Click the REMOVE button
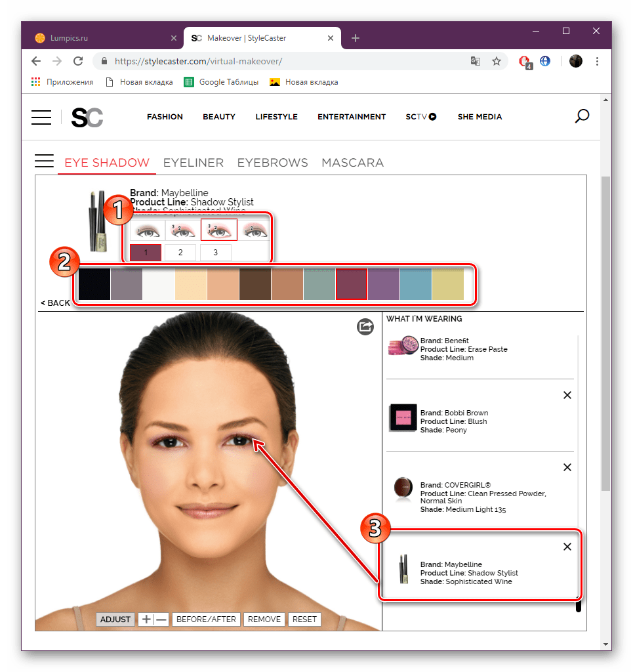Screen dimensions: 633x672 264,619
